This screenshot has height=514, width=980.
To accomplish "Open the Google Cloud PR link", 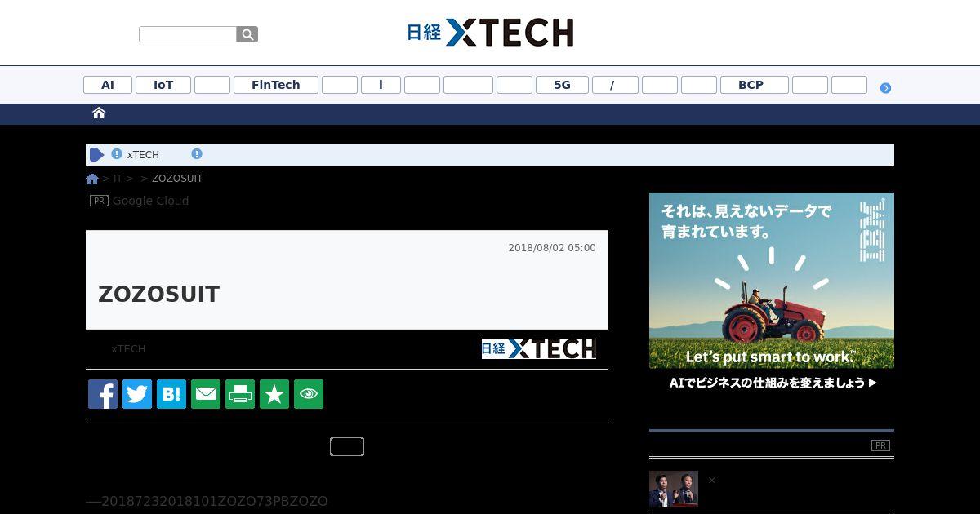I will coord(150,201).
